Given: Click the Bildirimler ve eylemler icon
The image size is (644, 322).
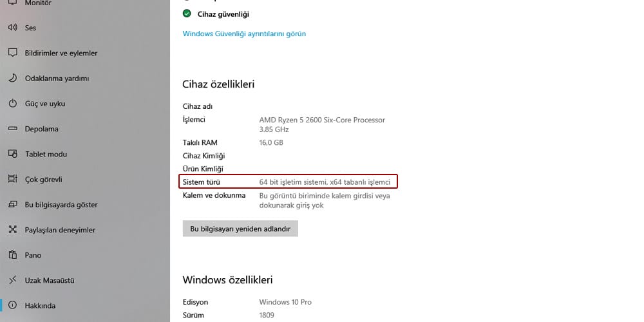Looking at the screenshot, I should (12, 53).
